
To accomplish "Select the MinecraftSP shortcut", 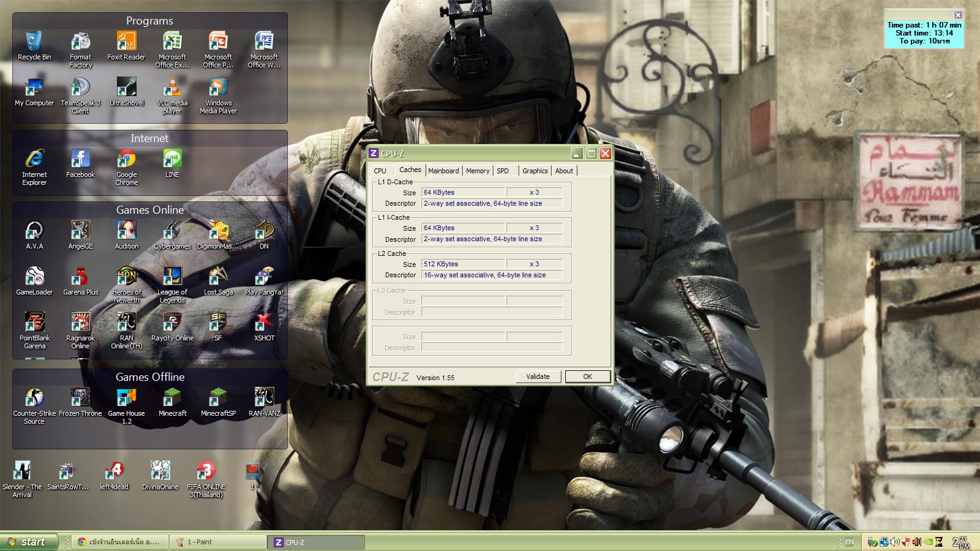I will click(218, 402).
